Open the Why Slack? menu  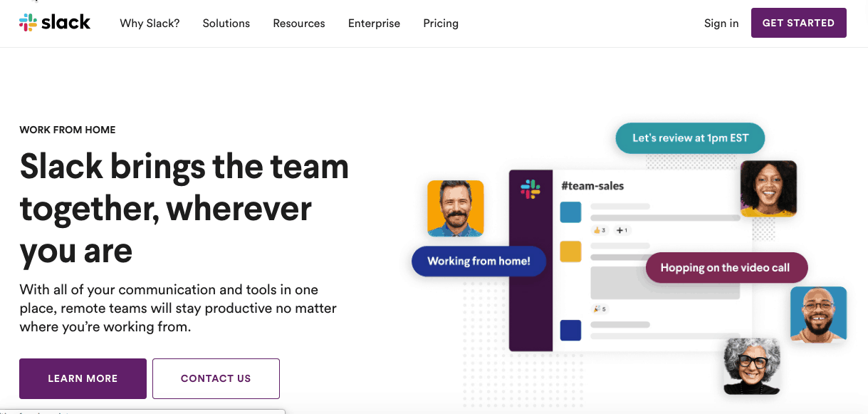[150, 24]
